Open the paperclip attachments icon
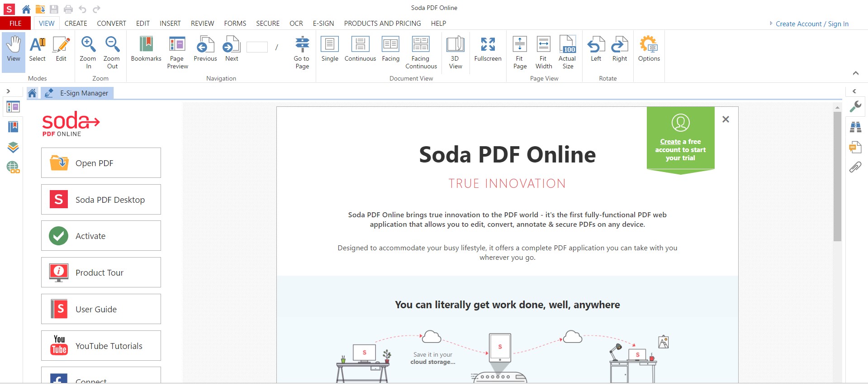The width and height of the screenshot is (868, 387). pyautogui.click(x=855, y=167)
